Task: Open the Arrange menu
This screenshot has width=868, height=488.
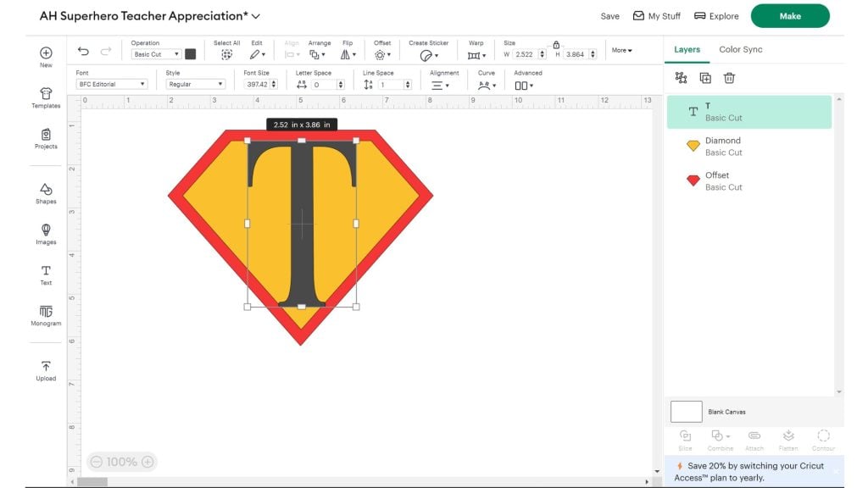Action: [x=317, y=54]
